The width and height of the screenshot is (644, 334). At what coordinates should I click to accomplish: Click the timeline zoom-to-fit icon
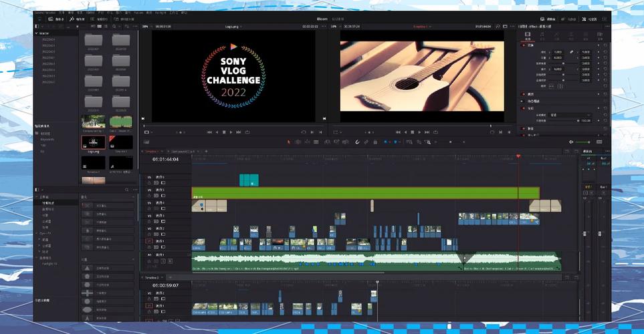tap(409, 142)
